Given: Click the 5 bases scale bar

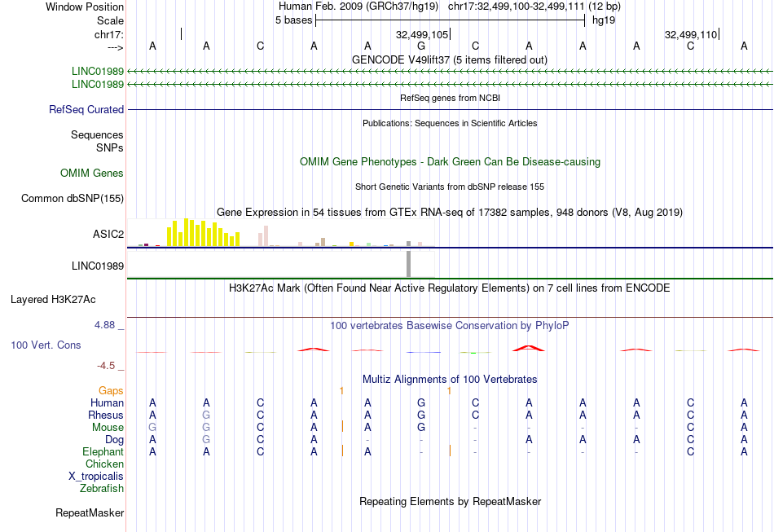Looking at the screenshot, I should coord(451,20).
